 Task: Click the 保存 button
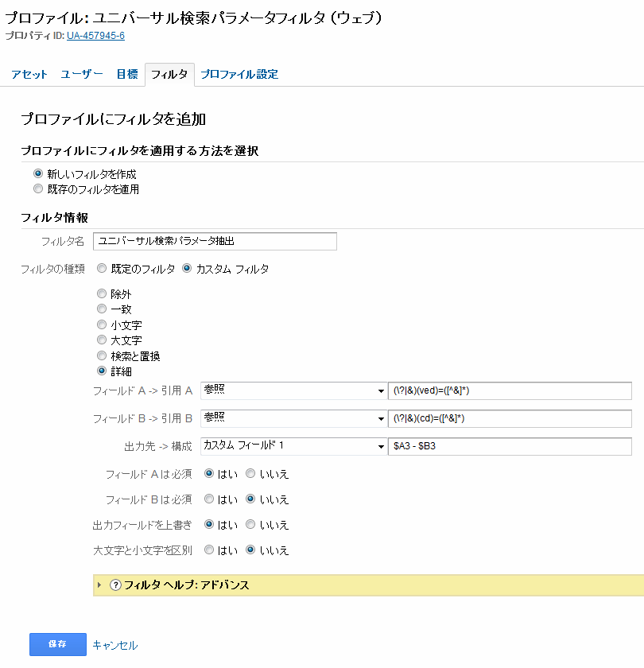point(57,644)
